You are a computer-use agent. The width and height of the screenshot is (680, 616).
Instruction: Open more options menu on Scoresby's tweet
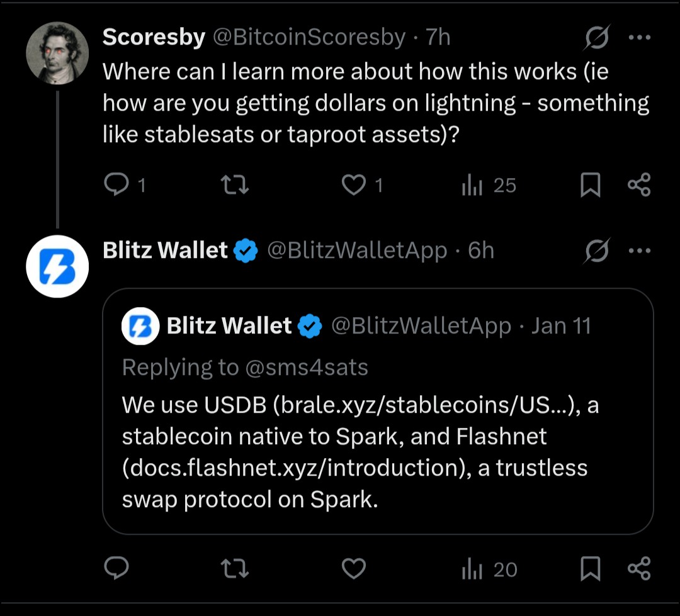(639, 38)
